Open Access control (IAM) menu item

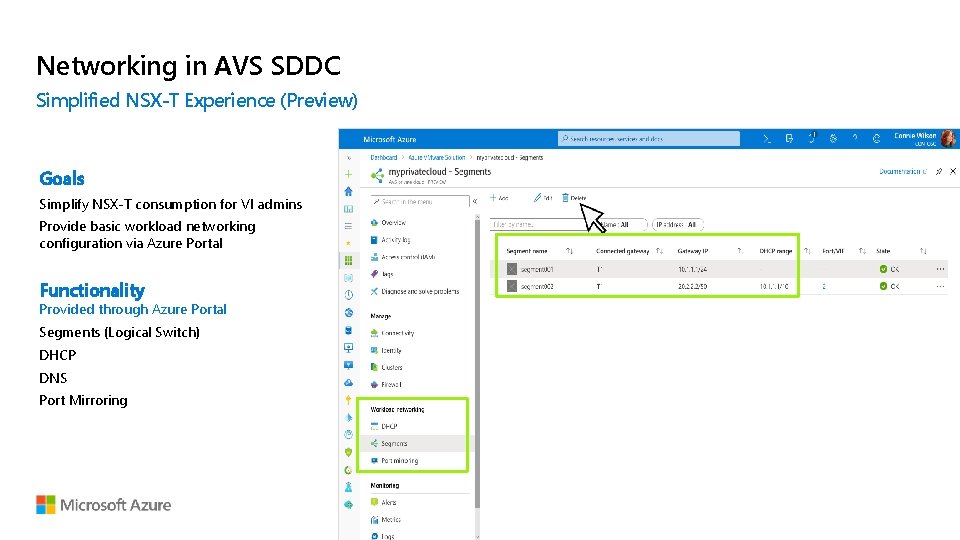[x=403, y=257]
